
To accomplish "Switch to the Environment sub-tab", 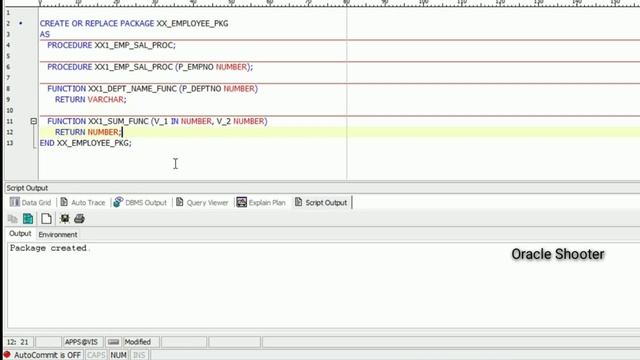I will coord(58,234).
